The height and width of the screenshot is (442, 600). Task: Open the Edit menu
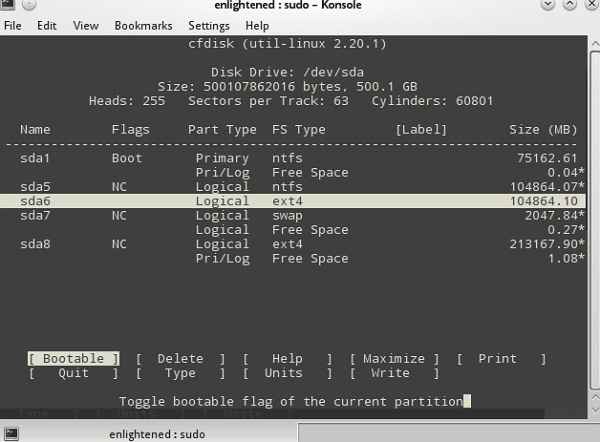point(47,26)
